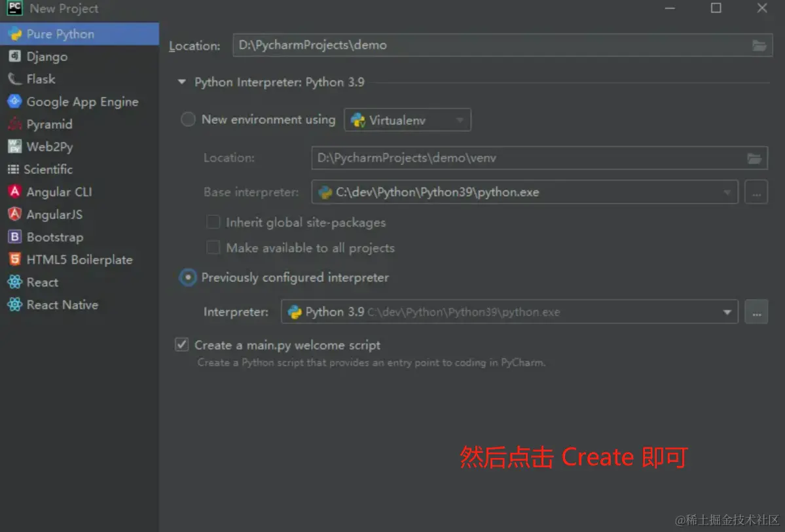The width and height of the screenshot is (785, 532).
Task: Select Previously configured interpreter radio button
Action: point(188,277)
